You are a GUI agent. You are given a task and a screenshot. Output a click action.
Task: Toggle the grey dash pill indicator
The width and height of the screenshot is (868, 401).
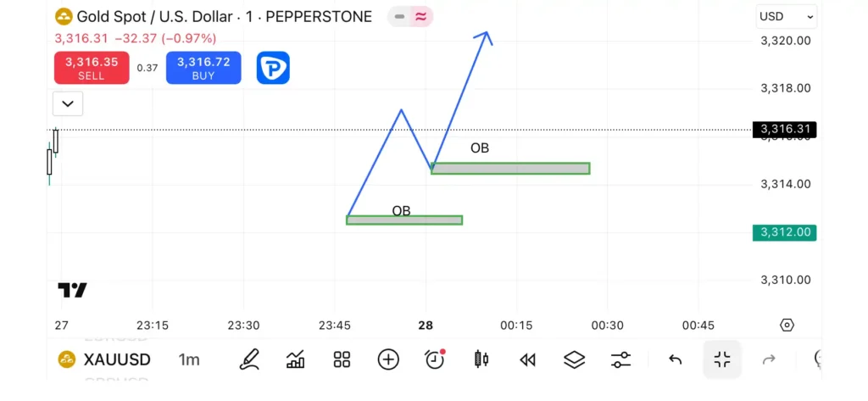pyautogui.click(x=399, y=17)
